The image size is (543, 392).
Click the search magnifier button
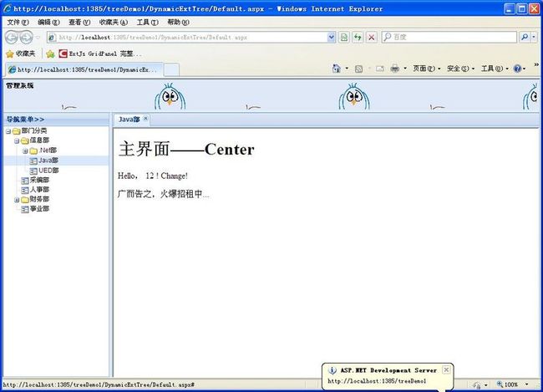pos(525,37)
